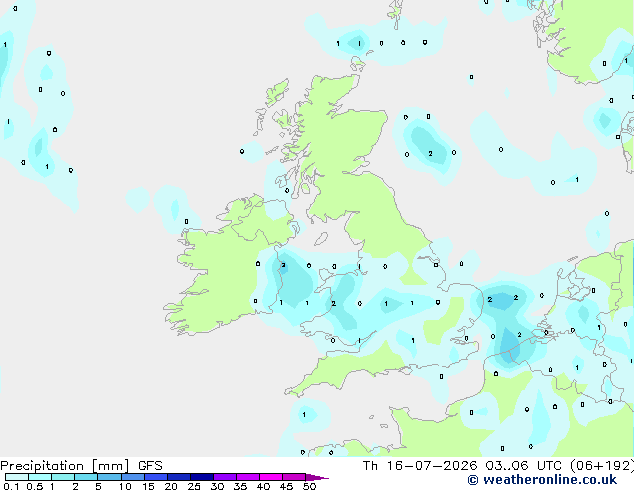Click the '(06+192)' forecast offset text
Image resolution: width=634 pixels, height=490 pixels.
point(602,466)
